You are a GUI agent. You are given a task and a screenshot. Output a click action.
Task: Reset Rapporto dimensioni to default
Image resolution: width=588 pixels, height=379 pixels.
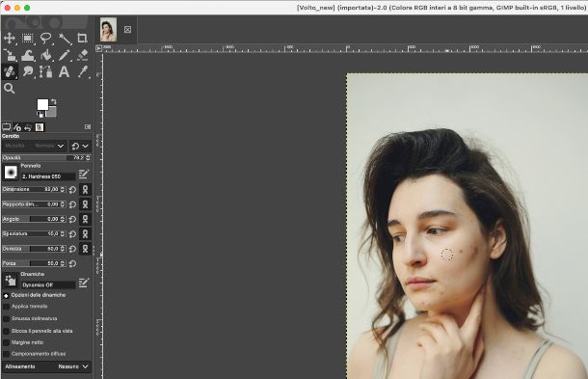[x=72, y=204]
